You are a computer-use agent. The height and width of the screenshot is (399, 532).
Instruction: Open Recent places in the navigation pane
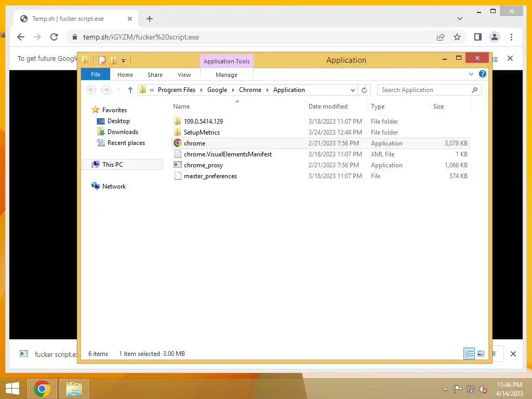click(x=126, y=143)
